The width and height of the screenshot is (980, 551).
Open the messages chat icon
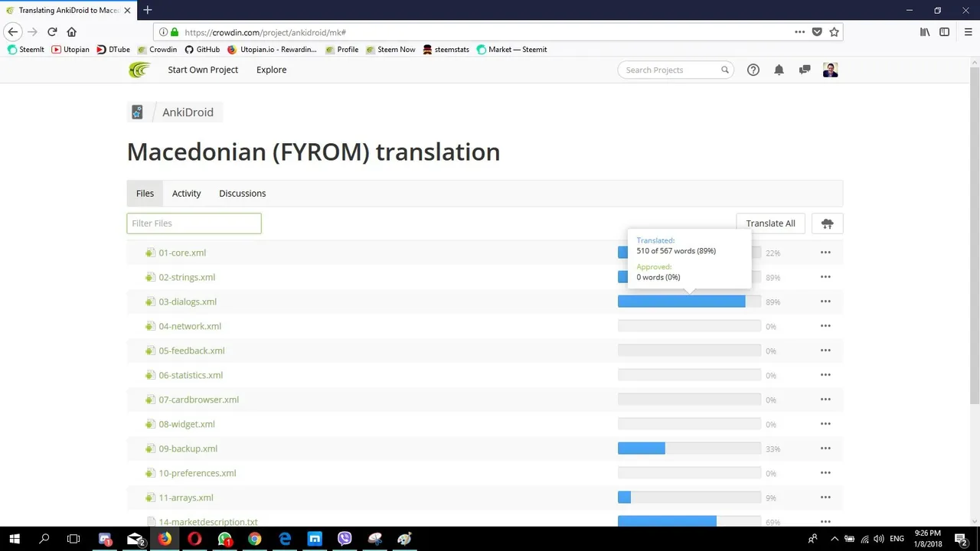coord(805,70)
